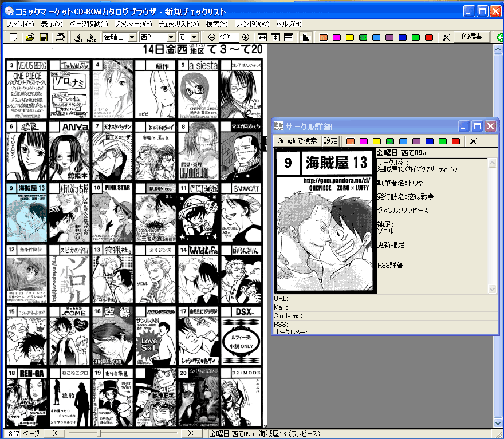Open the ヘルプ(H) menu

tap(289, 24)
